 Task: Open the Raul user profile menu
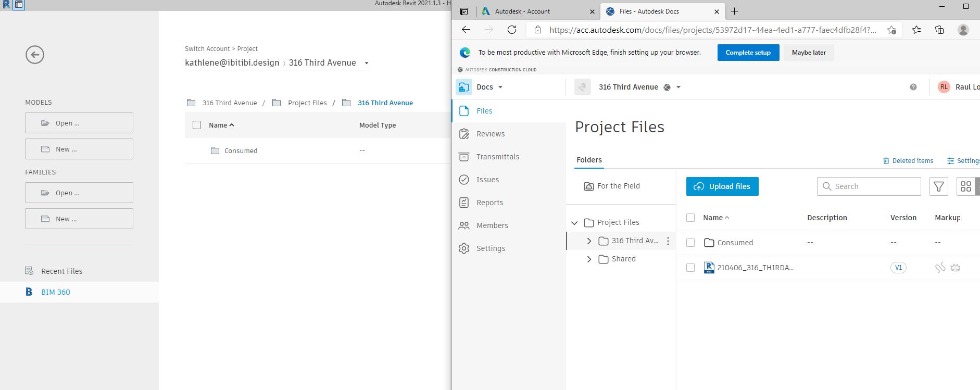coord(959,87)
